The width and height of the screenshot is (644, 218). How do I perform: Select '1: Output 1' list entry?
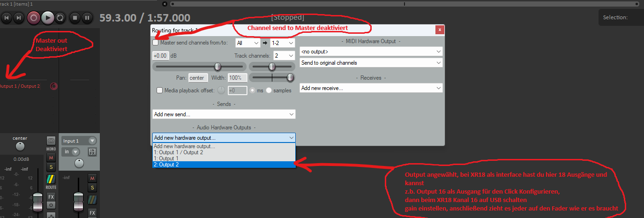tap(224, 158)
